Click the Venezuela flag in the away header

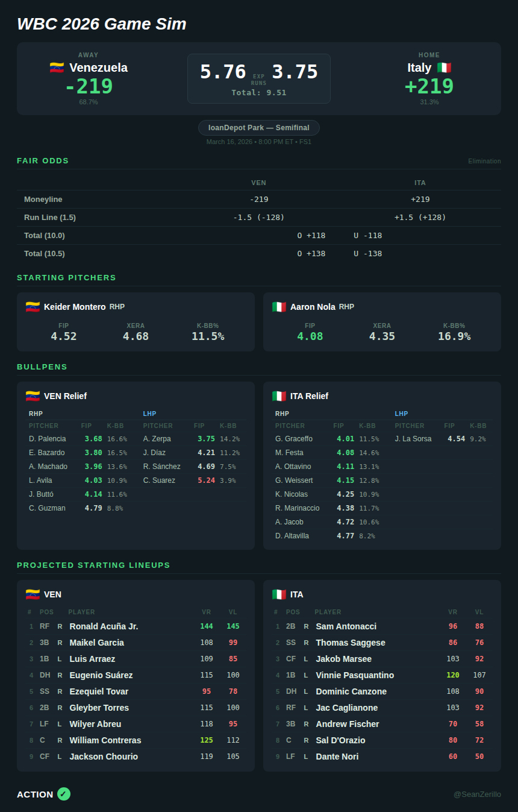point(57,68)
